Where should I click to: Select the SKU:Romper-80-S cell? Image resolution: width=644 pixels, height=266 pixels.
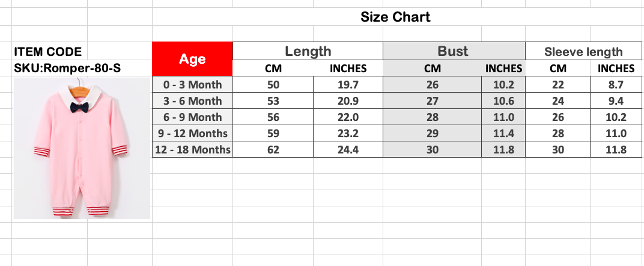click(67, 68)
